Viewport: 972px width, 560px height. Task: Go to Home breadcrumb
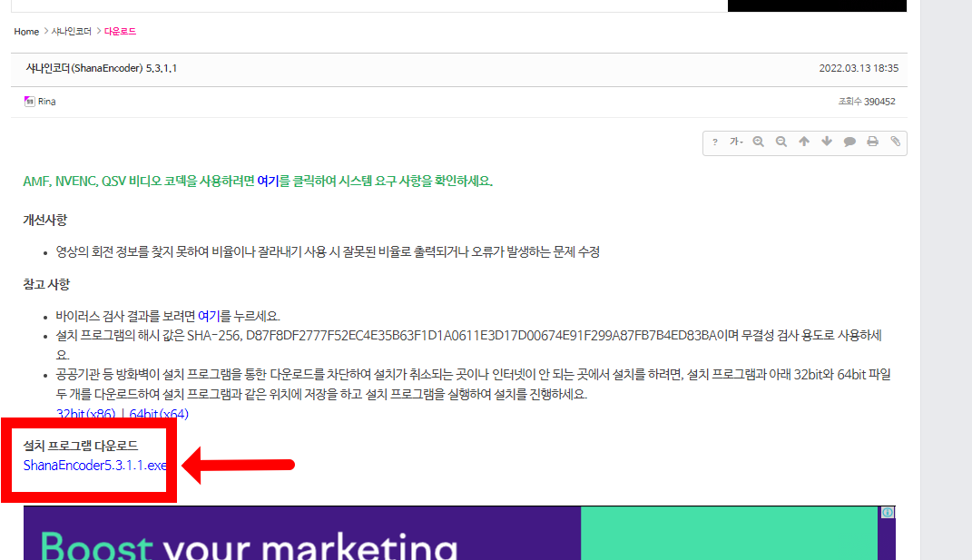[26, 32]
